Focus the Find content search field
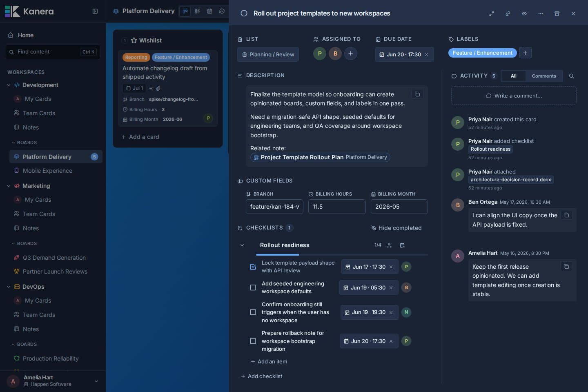The image size is (588, 392). [53, 52]
